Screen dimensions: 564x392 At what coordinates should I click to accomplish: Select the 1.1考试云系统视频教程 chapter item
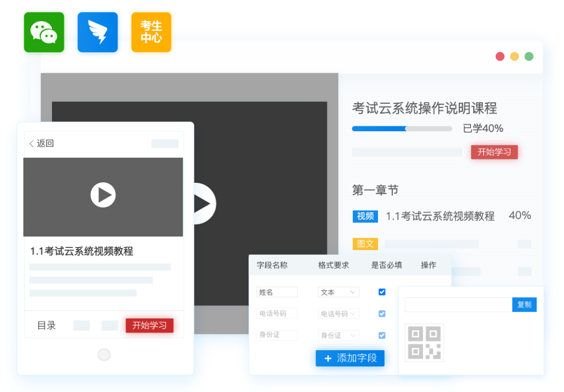coord(440,216)
